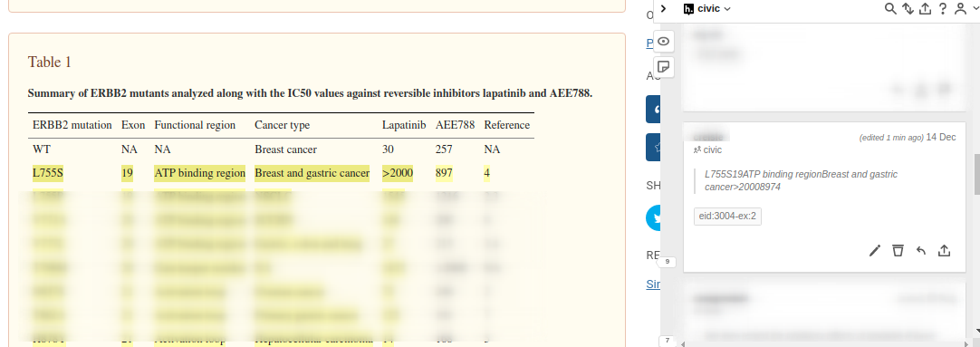Click the 'Functional region' column header

(195, 125)
